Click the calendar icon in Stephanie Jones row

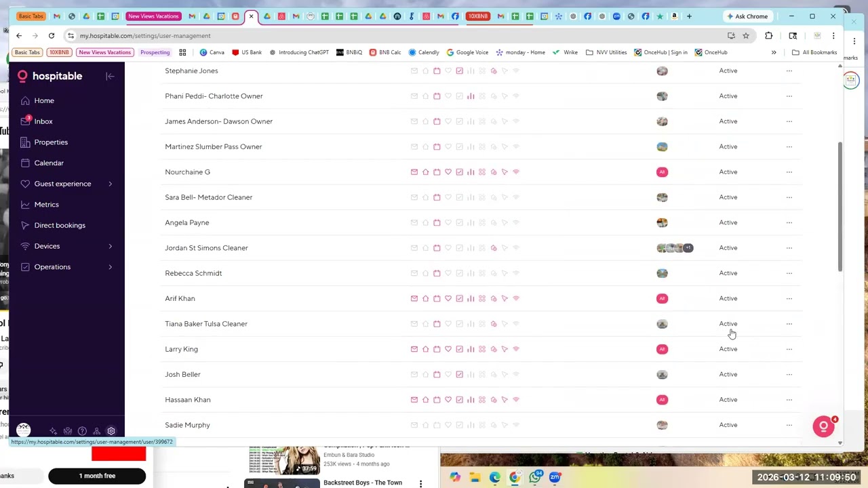pos(437,70)
